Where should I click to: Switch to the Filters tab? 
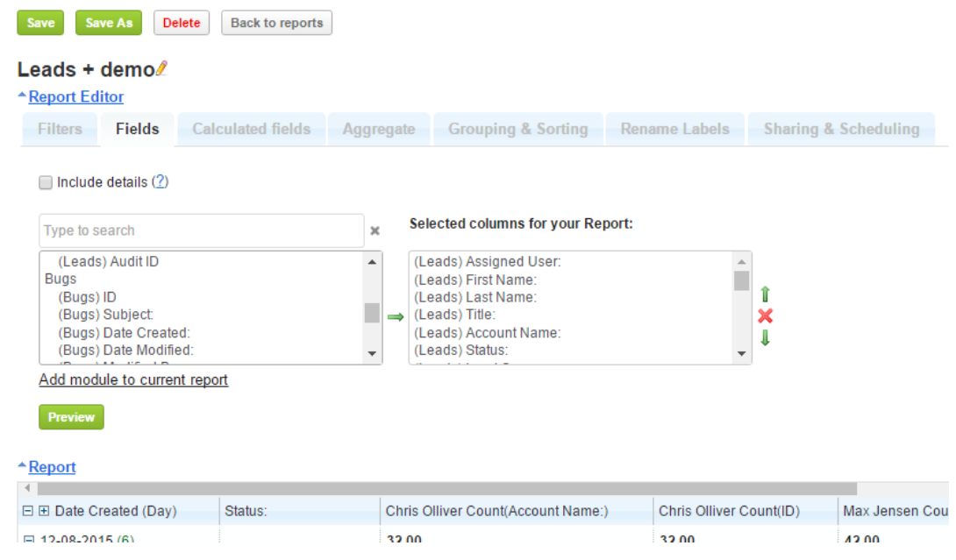coord(60,129)
